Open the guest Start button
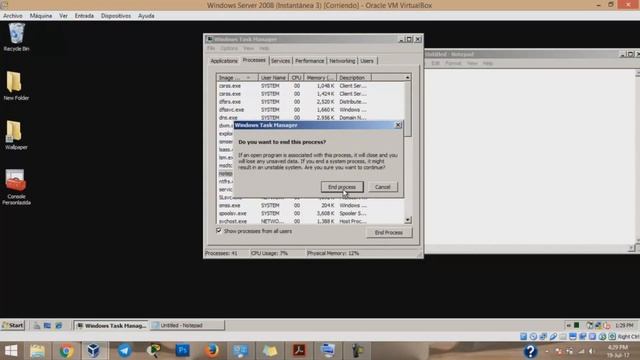 tap(13, 325)
